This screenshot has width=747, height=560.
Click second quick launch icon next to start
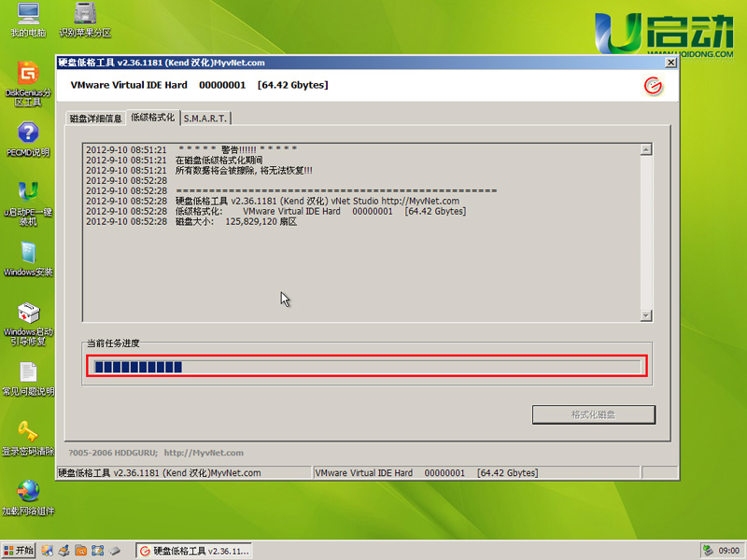(x=63, y=551)
